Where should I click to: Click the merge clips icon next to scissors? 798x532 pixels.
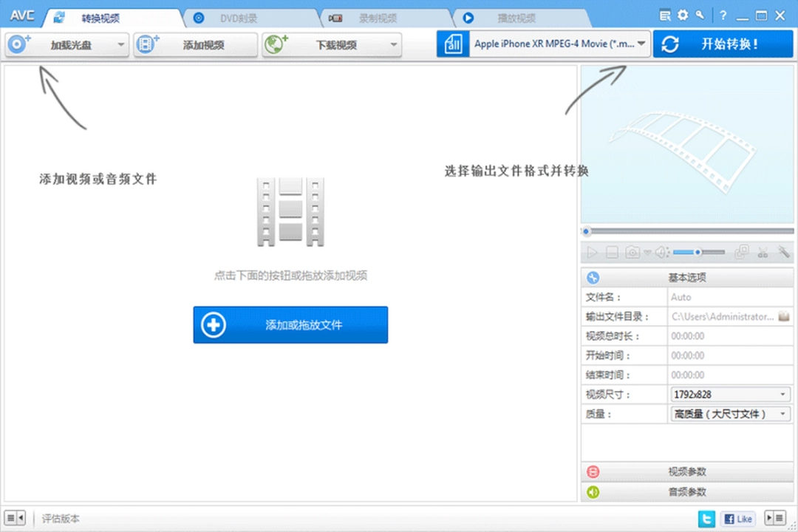741,252
